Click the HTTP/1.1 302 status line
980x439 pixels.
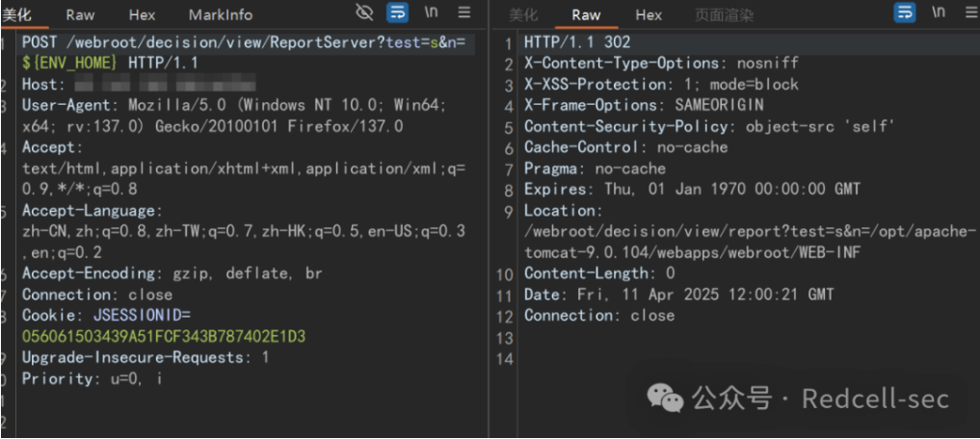(577, 41)
